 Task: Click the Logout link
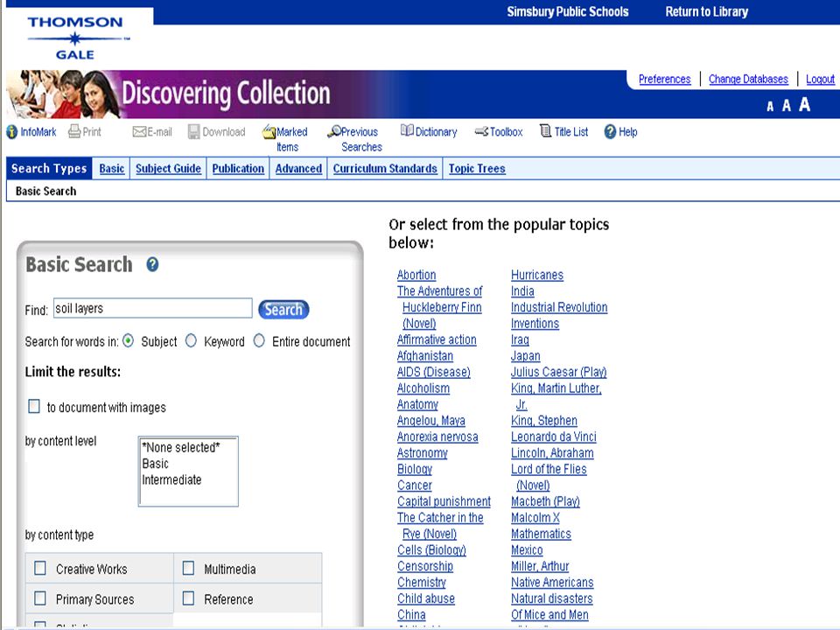click(x=820, y=80)
